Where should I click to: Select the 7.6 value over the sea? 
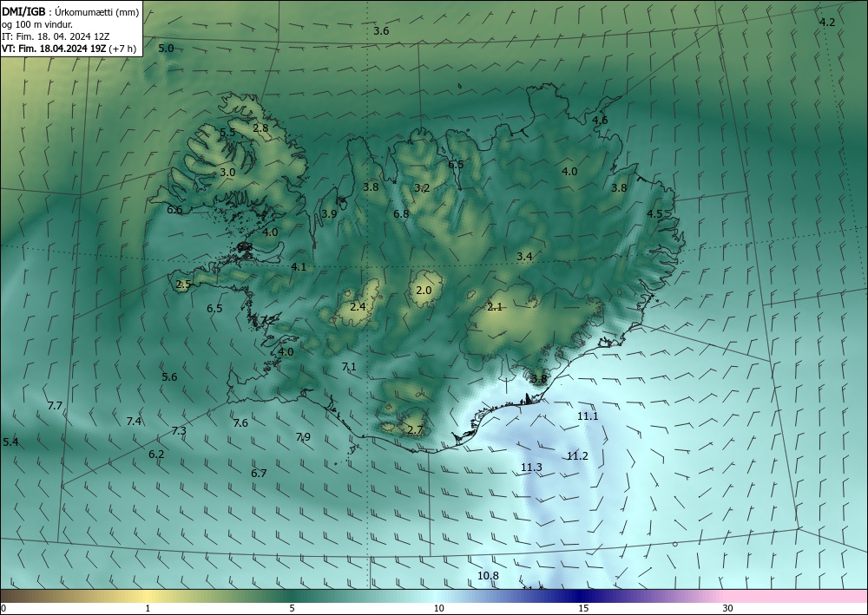coord(240,422)
